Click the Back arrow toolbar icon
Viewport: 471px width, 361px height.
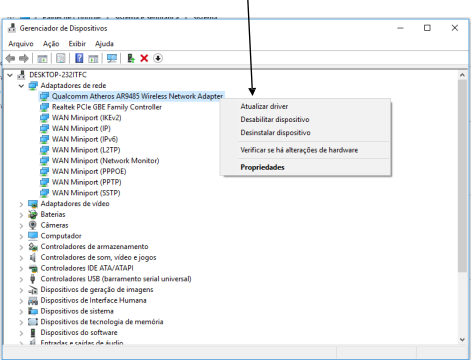tap(10, 59)
